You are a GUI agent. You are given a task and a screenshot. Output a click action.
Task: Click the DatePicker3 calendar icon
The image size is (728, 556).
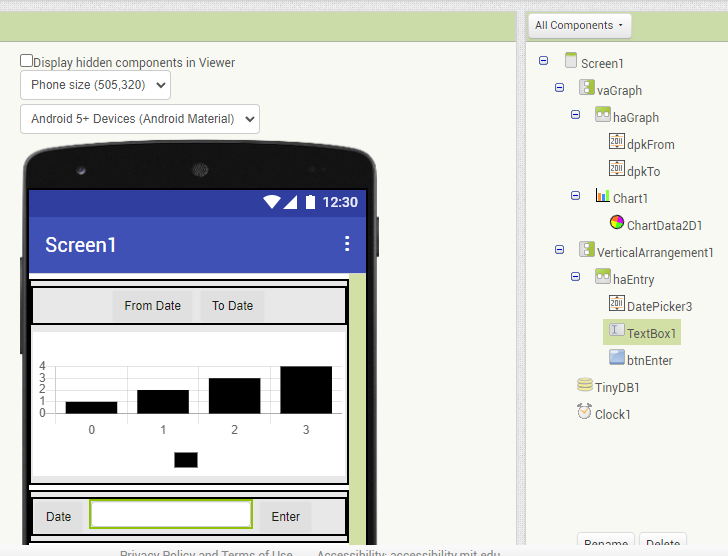[617, 304]
